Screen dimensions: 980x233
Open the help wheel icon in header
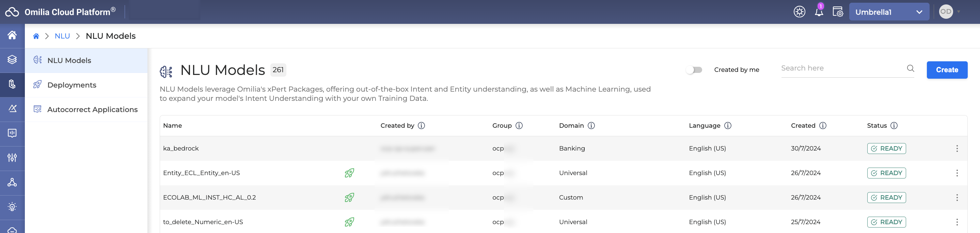799,12
